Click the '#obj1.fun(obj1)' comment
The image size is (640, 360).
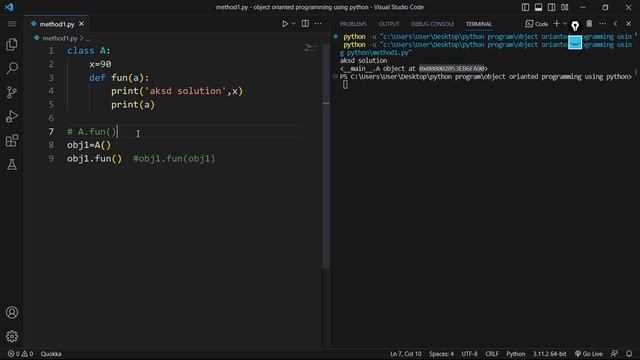coord(174,158)
